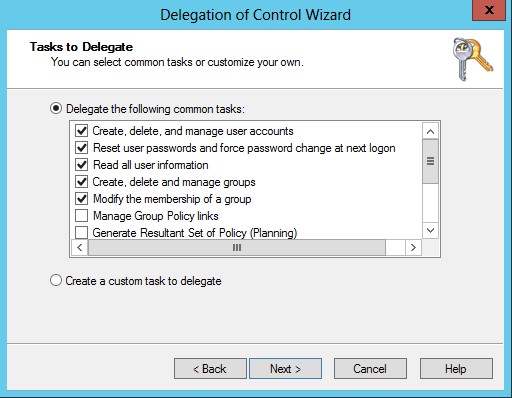This screenshot has width=512, height=398.
Task: Check Generate Resultant Set of Policy (Planning)
Action: [82, 232]
